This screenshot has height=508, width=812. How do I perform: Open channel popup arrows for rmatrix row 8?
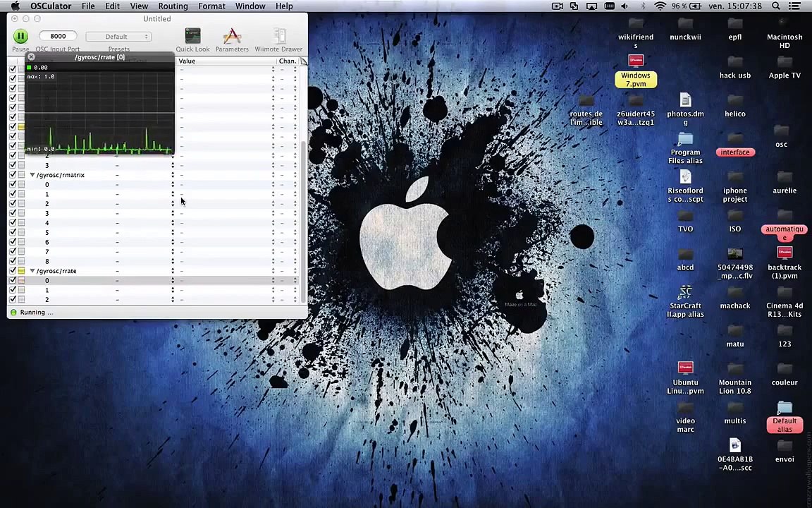[x=295, y=261]
